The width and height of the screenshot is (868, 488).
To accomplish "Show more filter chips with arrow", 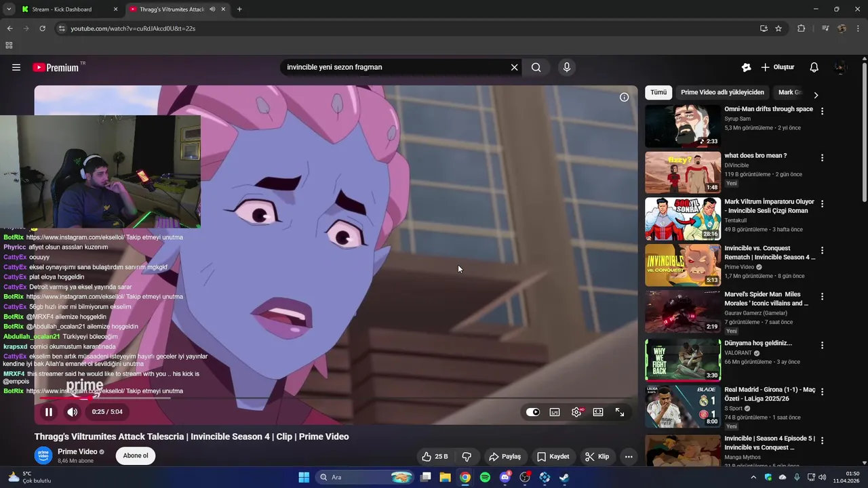I will [816, 95].
